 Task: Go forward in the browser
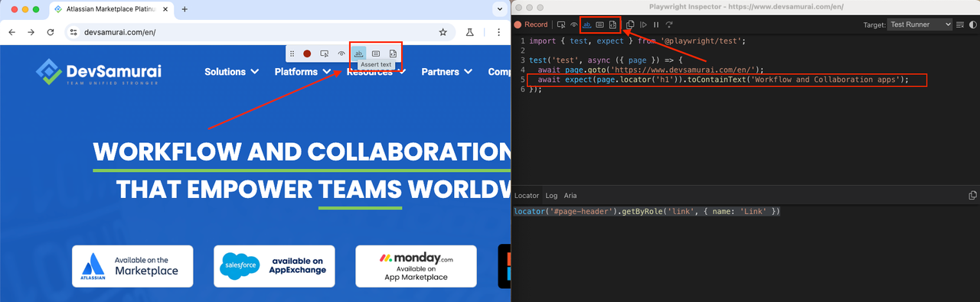[x=31, y=32]
